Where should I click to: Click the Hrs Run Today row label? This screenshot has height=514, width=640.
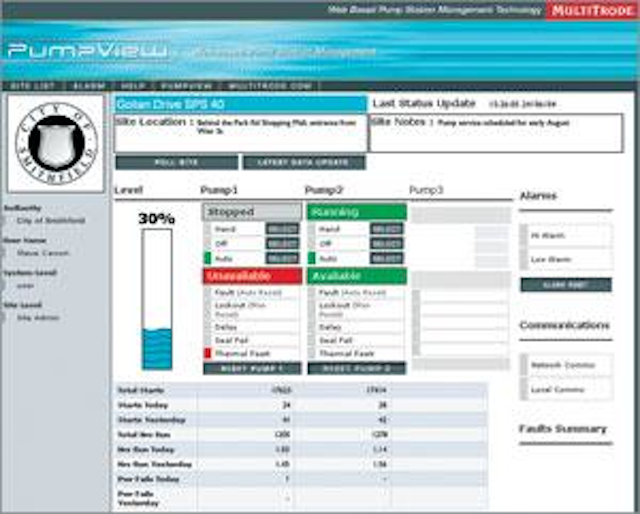146,449
